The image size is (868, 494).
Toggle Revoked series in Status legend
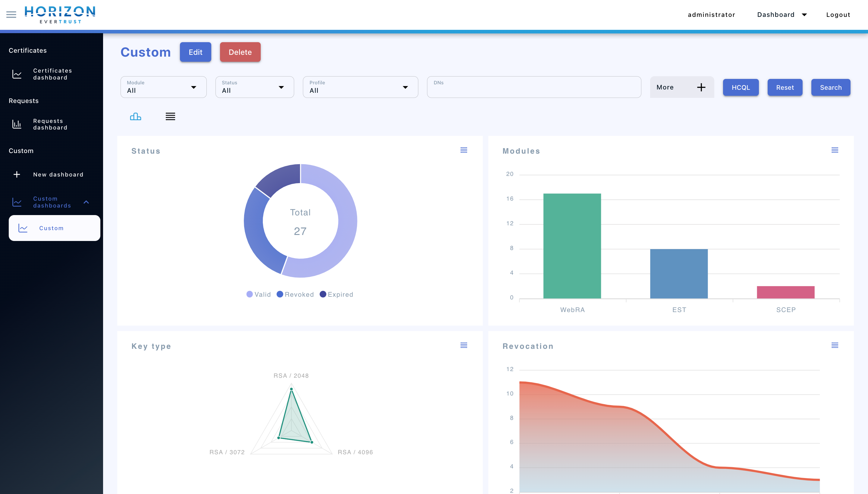295,294
